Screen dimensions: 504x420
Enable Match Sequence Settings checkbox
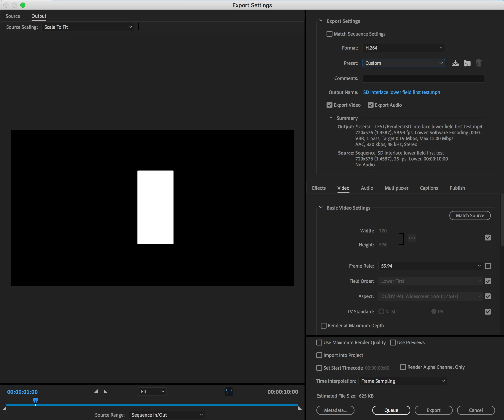coord(330,34)
